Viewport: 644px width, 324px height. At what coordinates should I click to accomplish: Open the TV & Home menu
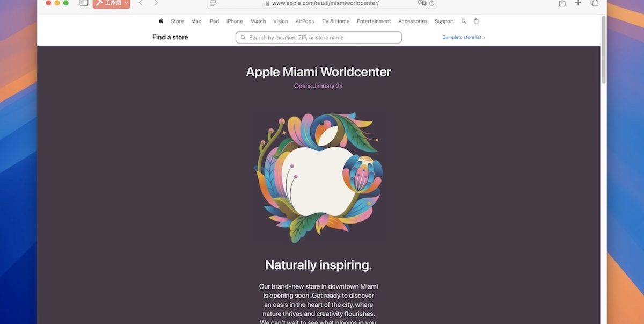click(x=335, y=21)
